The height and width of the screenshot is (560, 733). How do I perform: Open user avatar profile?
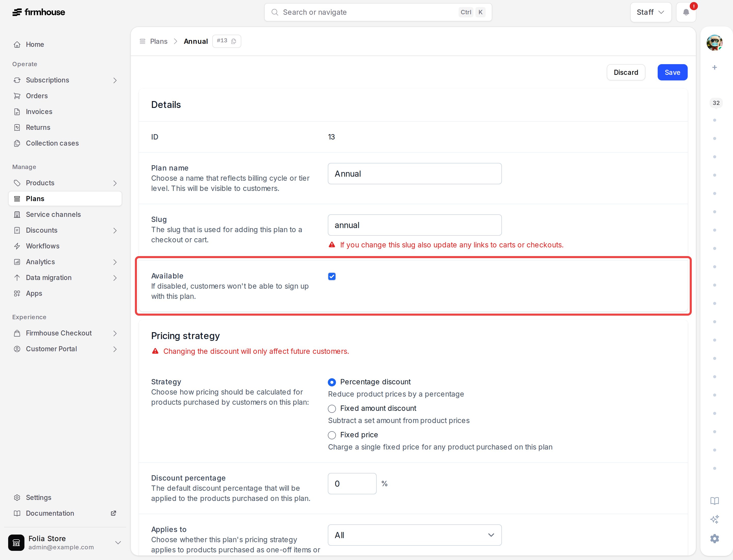coord(714,43)
